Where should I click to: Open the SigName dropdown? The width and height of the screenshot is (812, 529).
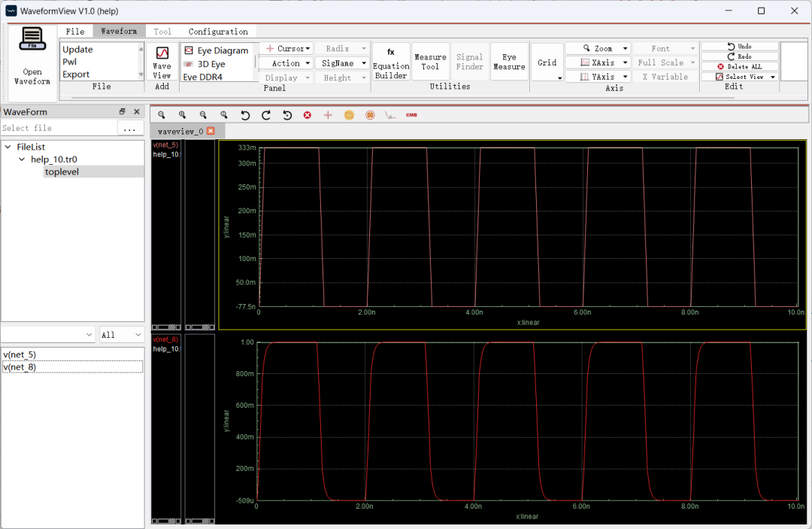[342, 63]
